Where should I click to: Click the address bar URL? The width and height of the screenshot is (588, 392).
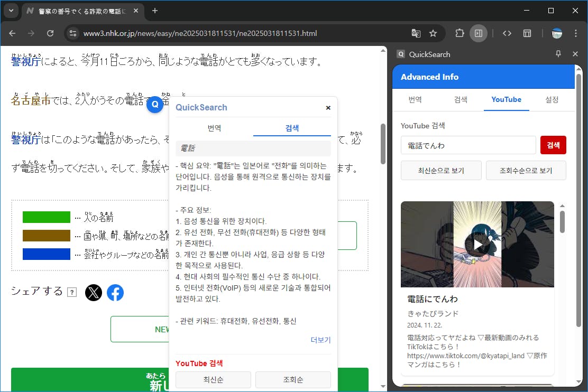point(200,33)
